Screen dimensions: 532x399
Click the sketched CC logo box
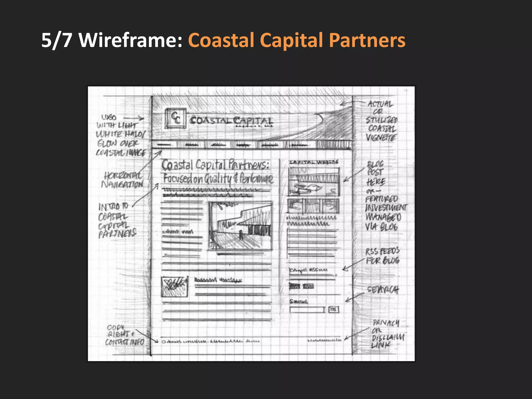pyautogui.click(x=176, y=118)
